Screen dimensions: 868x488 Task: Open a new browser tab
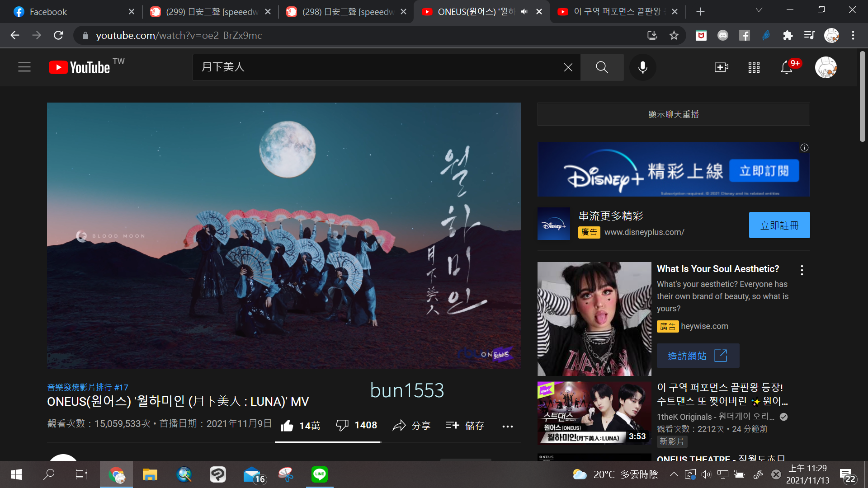[700, 12]
